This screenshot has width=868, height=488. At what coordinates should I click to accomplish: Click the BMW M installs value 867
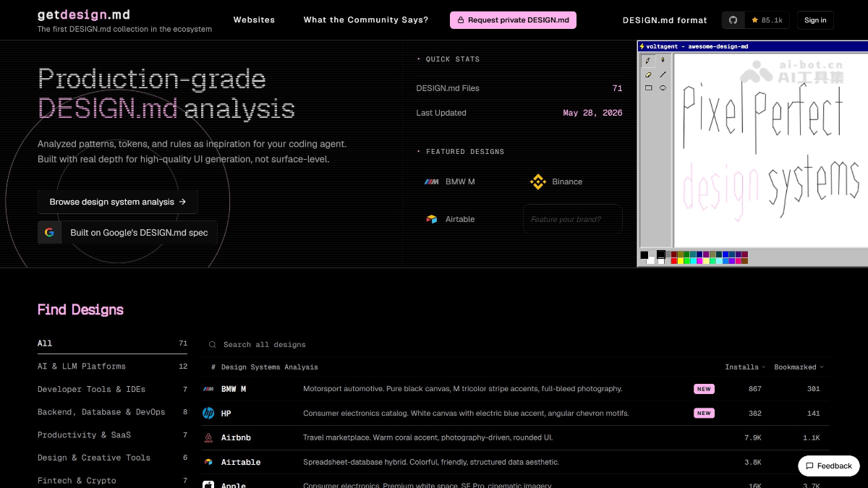point(755,389)
